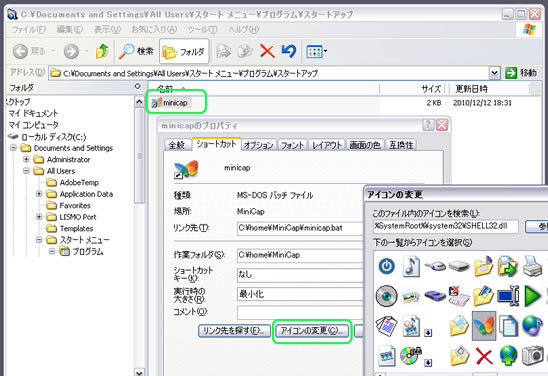
Task: Select the music folder icon
Action: pos(483,266)
